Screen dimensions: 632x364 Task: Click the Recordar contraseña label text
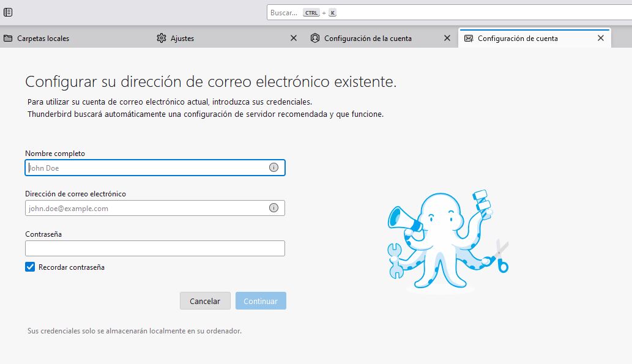72,267
